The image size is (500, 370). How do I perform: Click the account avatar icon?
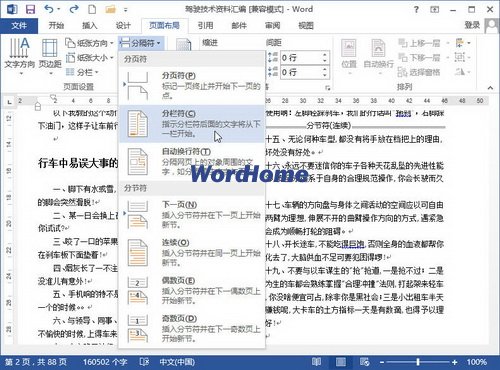pos(492,26)
